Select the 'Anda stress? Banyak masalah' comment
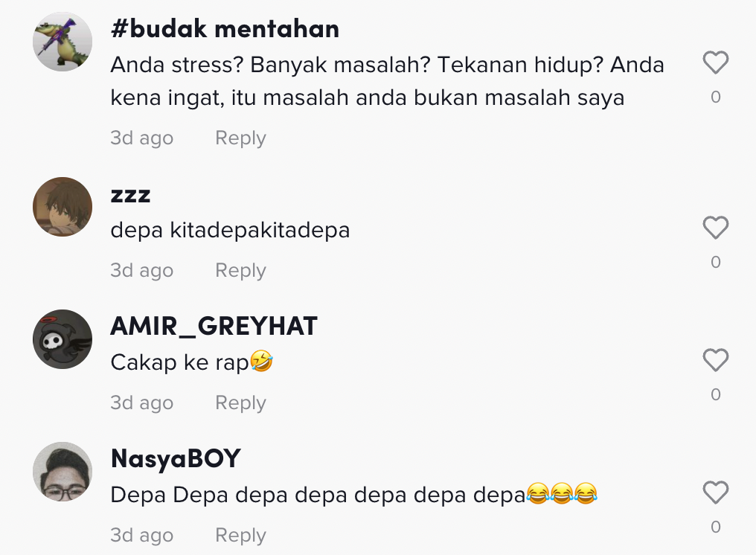The height and width of the screenshot is (555, 756). pyautogui.click(x=387, y=81)
